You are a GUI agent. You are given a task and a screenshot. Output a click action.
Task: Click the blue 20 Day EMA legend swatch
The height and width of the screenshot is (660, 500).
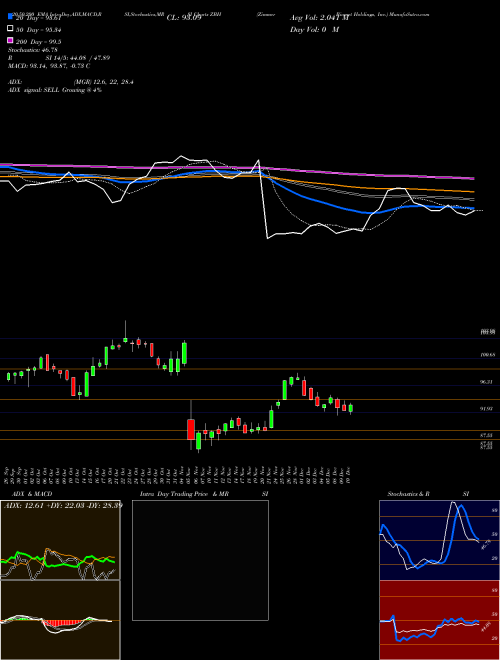point(11,17)
